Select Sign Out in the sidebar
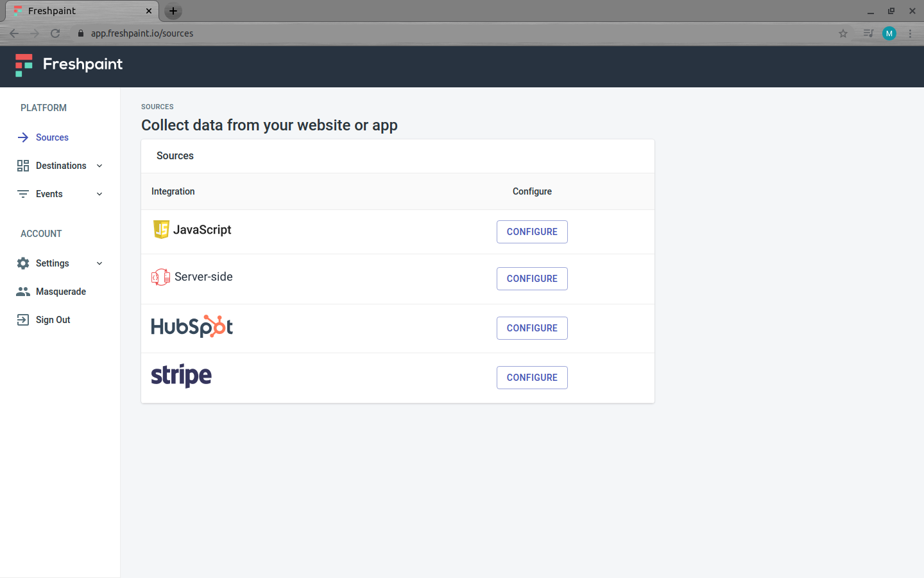The height and width of the screenshot is (578, 924). (53, 320)
